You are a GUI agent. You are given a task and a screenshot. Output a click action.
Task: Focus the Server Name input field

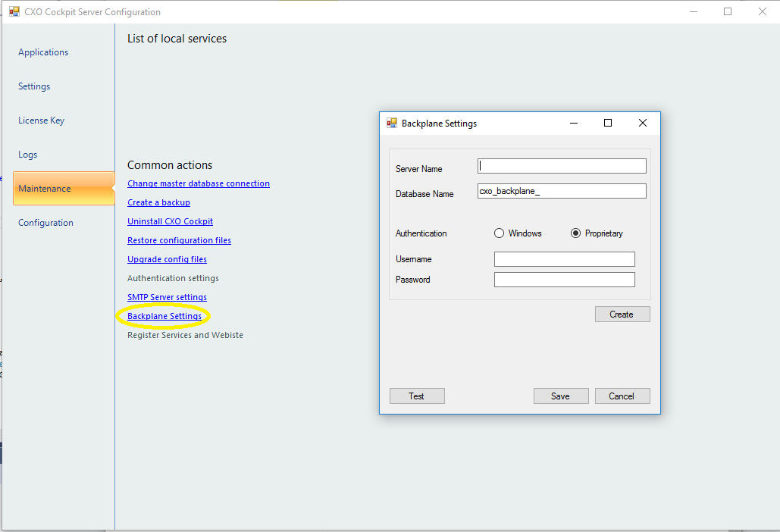coord(562,166)
